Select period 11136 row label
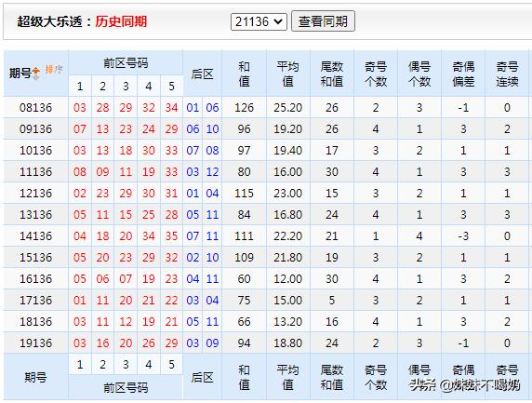532x403 pixels. (x=35, y=172)
